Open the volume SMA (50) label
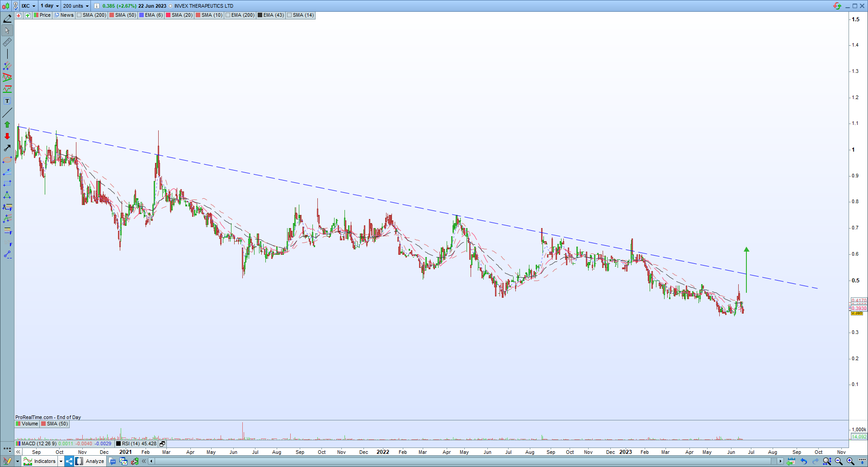This screenshot has height=467, width=868. click(55, 424)
